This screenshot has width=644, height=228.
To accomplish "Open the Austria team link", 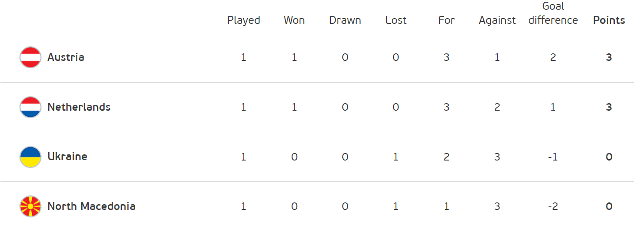I will tap(66, 57).
